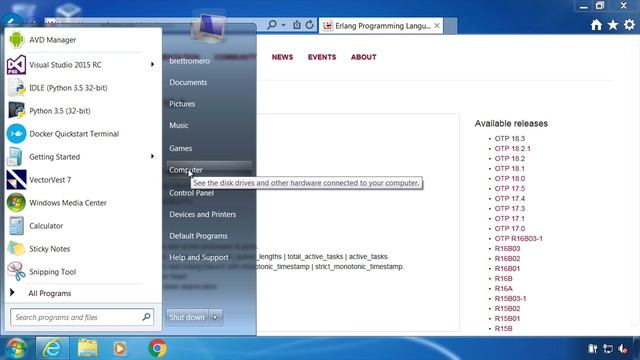Open IDLE (Python 3.5 32-bit) icon

(x=16, y=88)
